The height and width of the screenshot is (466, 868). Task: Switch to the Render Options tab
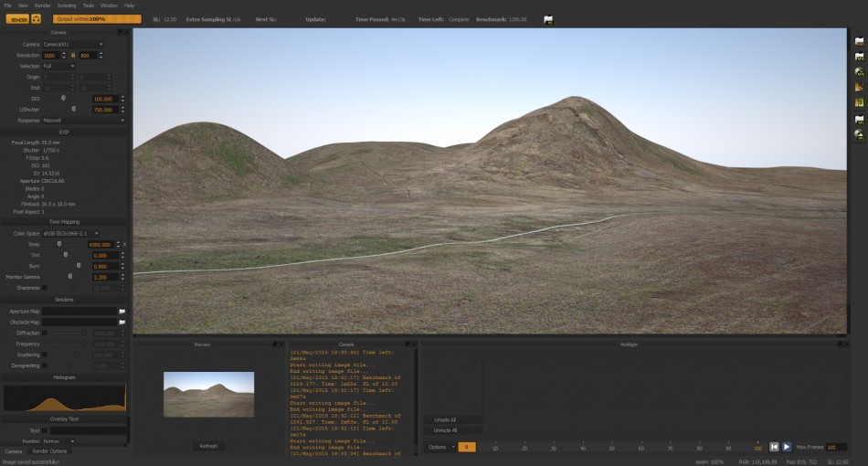50,451
